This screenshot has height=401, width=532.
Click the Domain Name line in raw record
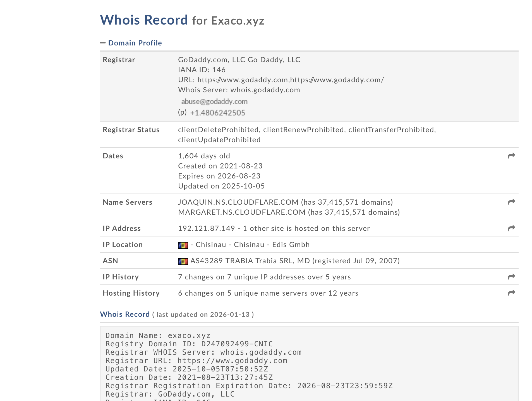pos(158,335)
